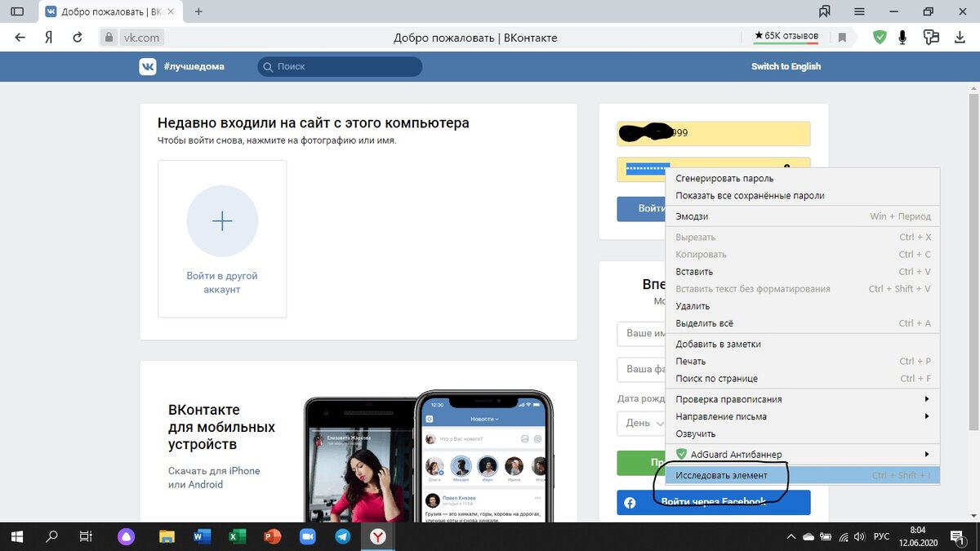Screen dimensions: 980x551
Task: Select Поиск по странице
Action: pyautogui.click(x=803, y=378)
